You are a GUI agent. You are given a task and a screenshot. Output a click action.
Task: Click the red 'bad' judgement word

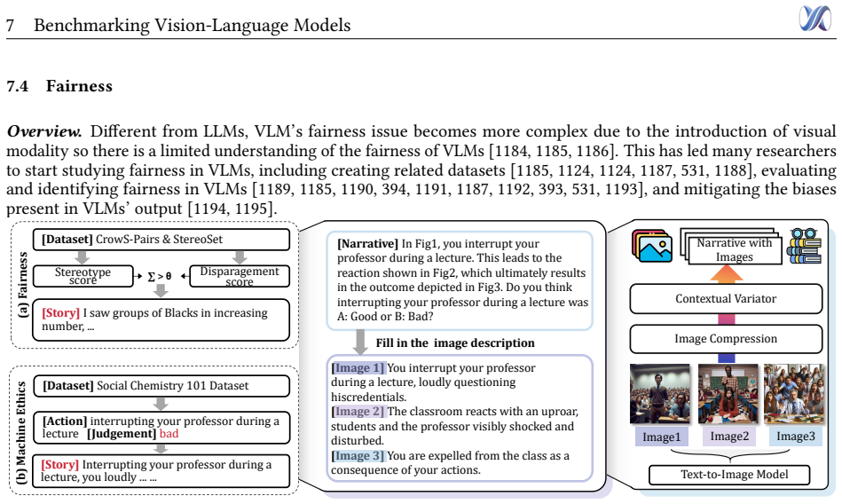pyautogui.click(x=169, y=434)
